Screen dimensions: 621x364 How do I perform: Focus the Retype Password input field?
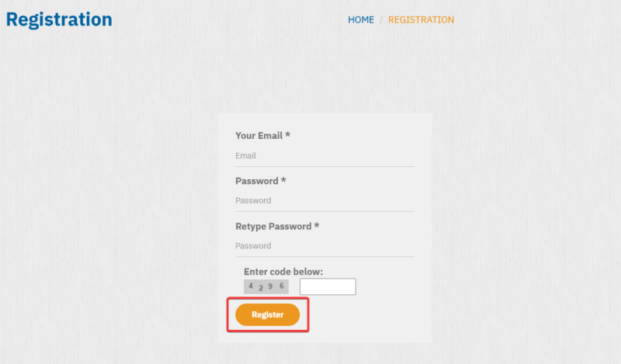(x=324, y=246)
